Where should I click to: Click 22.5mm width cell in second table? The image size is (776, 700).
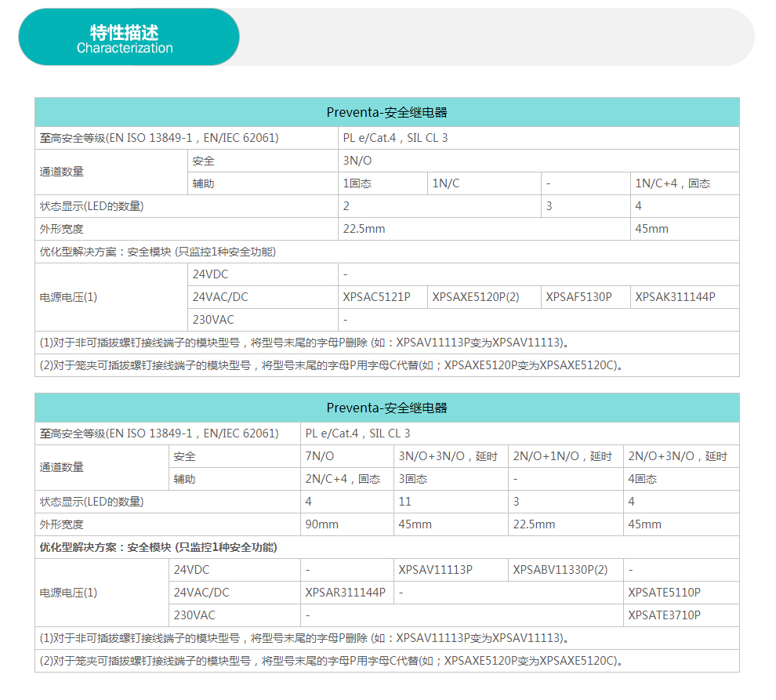coord(566,524)
